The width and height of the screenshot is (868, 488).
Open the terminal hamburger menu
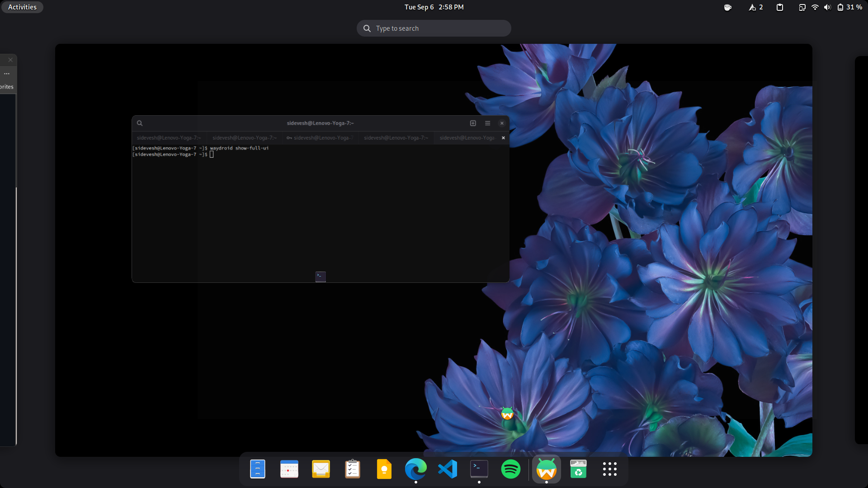487,123
